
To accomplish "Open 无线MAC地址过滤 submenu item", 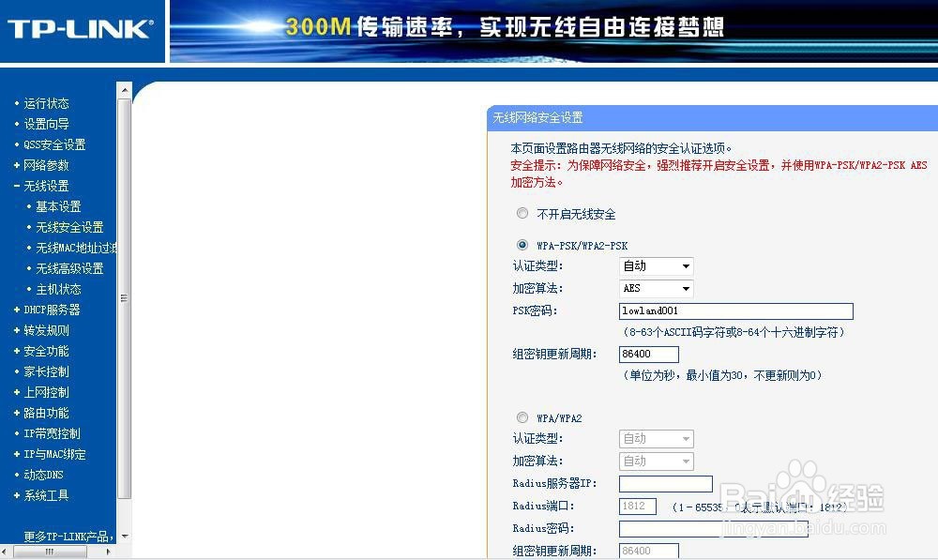I will tap(76, 248).
